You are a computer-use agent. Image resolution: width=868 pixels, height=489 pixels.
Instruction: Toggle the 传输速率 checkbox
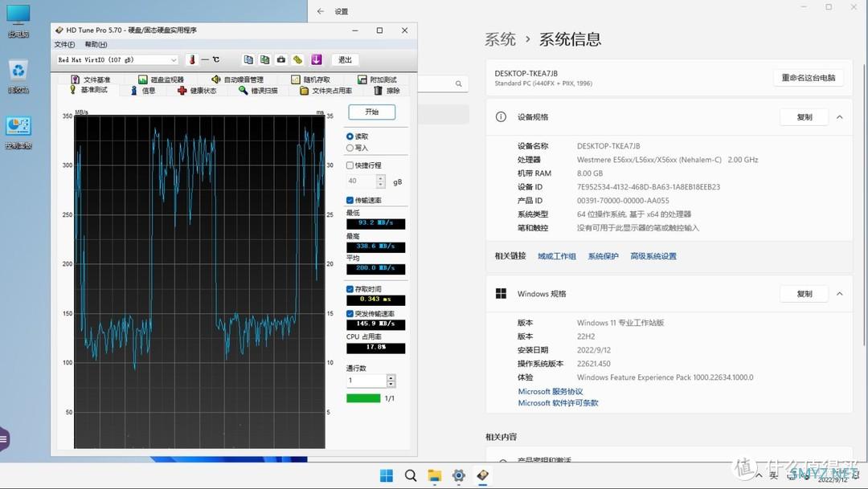tap(350, 200)
